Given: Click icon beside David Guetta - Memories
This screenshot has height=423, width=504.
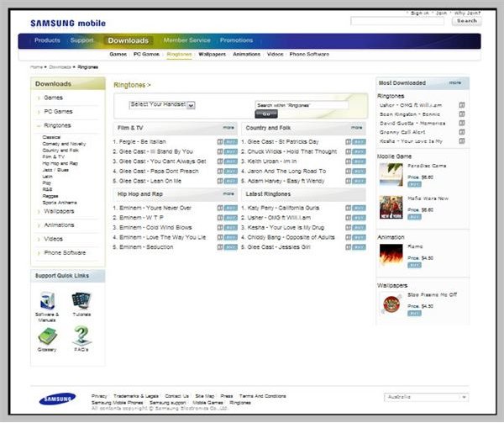Looking at the screenshot, I should [462, 124].
